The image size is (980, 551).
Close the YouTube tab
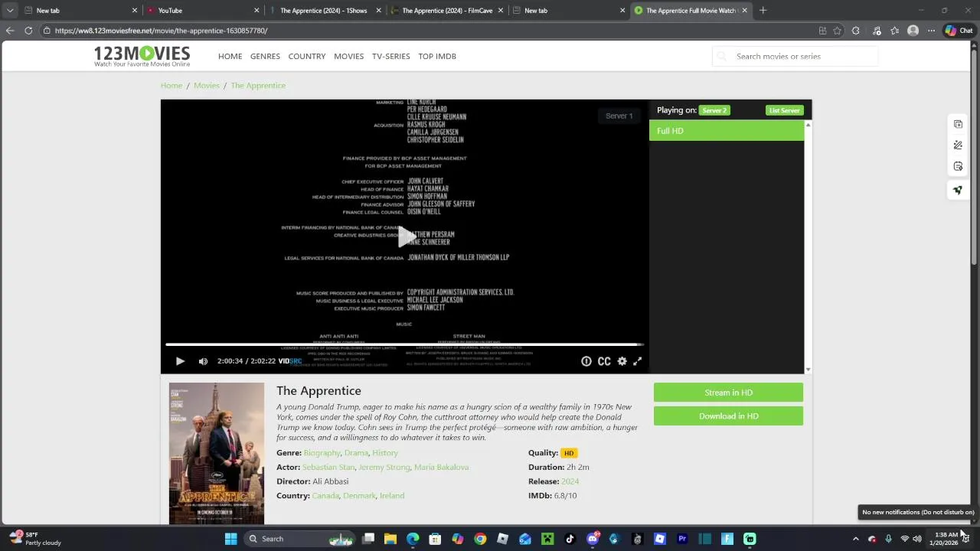[256, 11]
